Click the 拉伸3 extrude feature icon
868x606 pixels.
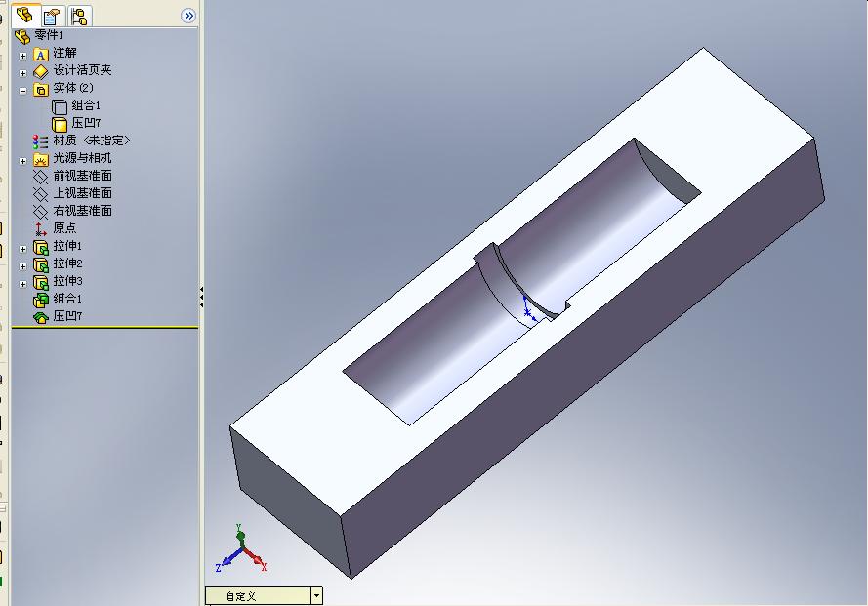click(x=41, y=282)
